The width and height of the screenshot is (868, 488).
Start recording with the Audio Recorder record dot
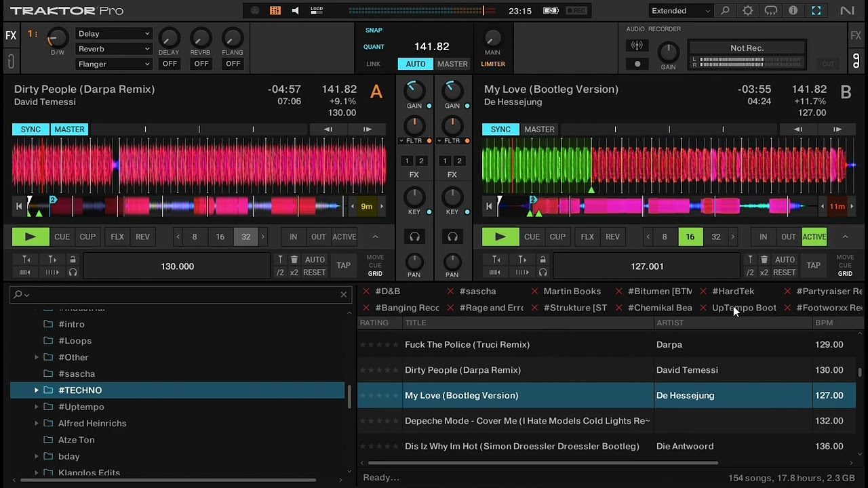(x=637, y=64)
